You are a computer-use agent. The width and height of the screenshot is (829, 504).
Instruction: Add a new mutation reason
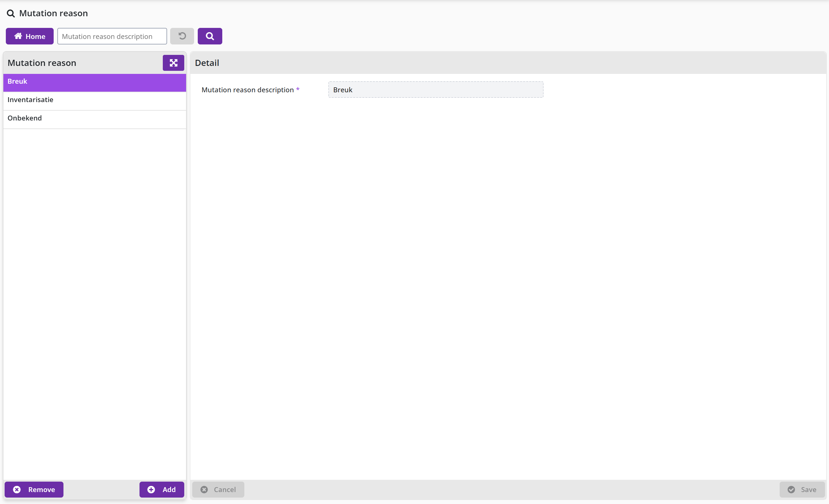pyautogui.click(x=162, y=490)
